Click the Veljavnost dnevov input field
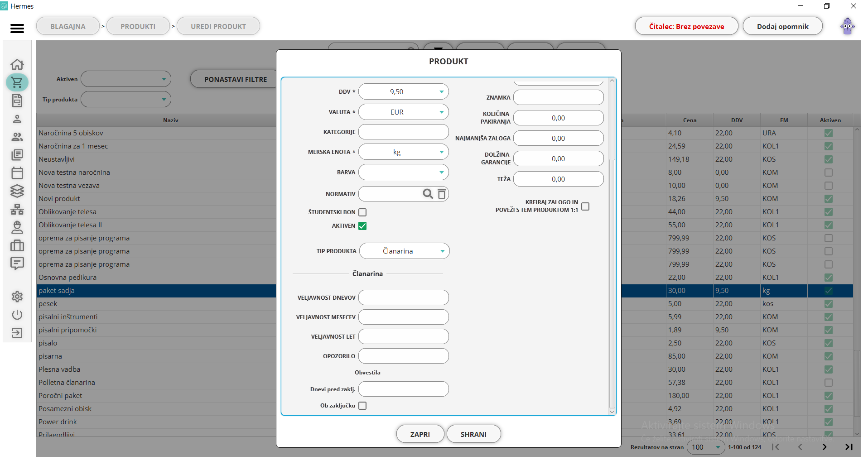Image resolution: width=868 pixels, height=465 pixels. [403, 297]
